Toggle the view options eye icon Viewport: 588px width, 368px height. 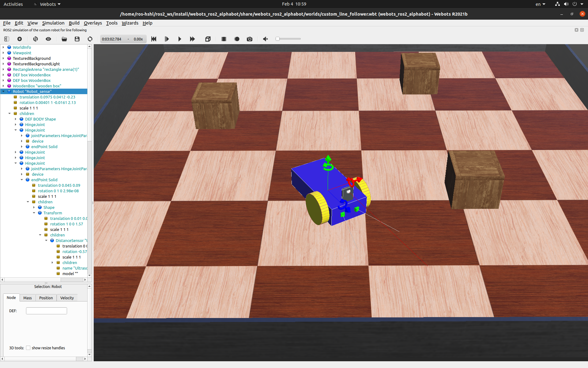pyautogui.click(x=48, y=39)
